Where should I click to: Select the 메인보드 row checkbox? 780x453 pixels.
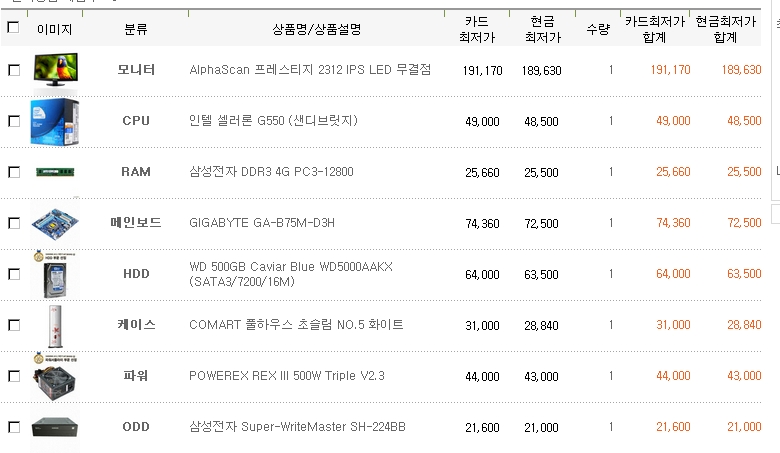pyautogui.click(x=14, y=223)
